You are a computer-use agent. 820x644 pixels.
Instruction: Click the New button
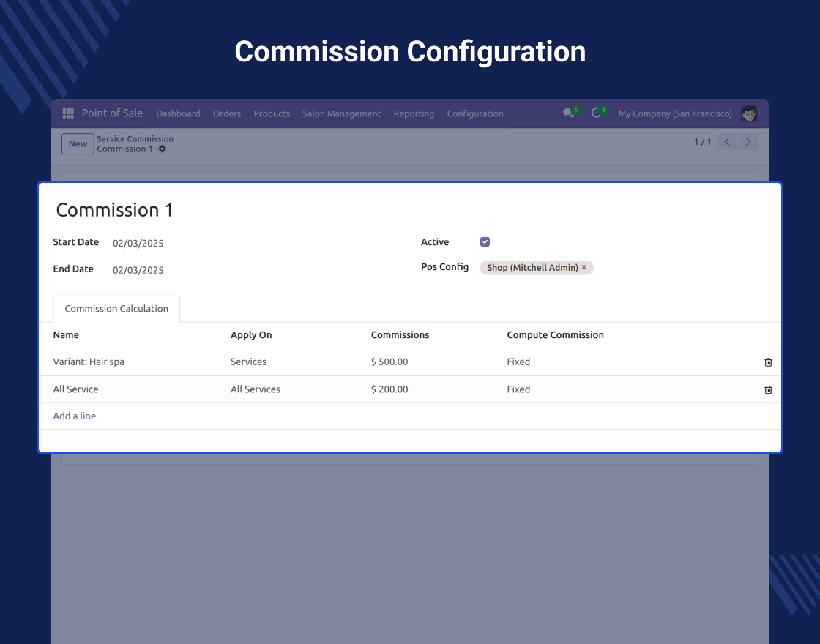click(x=78, y=143)
